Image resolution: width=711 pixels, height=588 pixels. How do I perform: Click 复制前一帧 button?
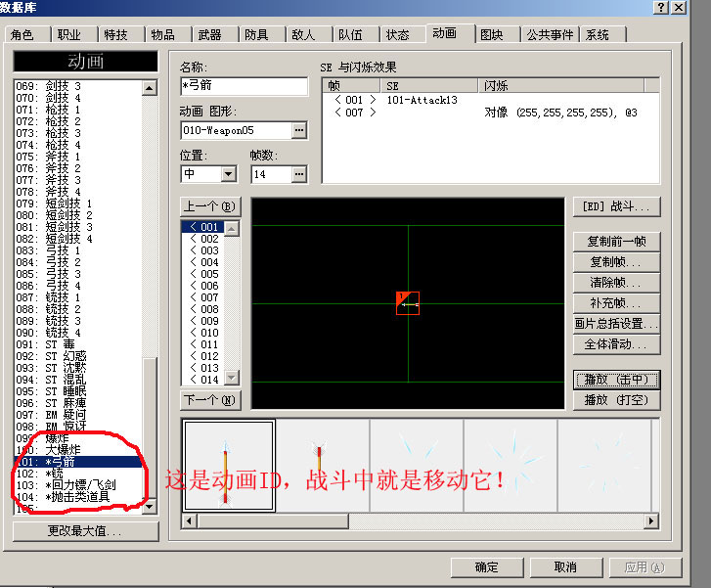coord(616,242)
